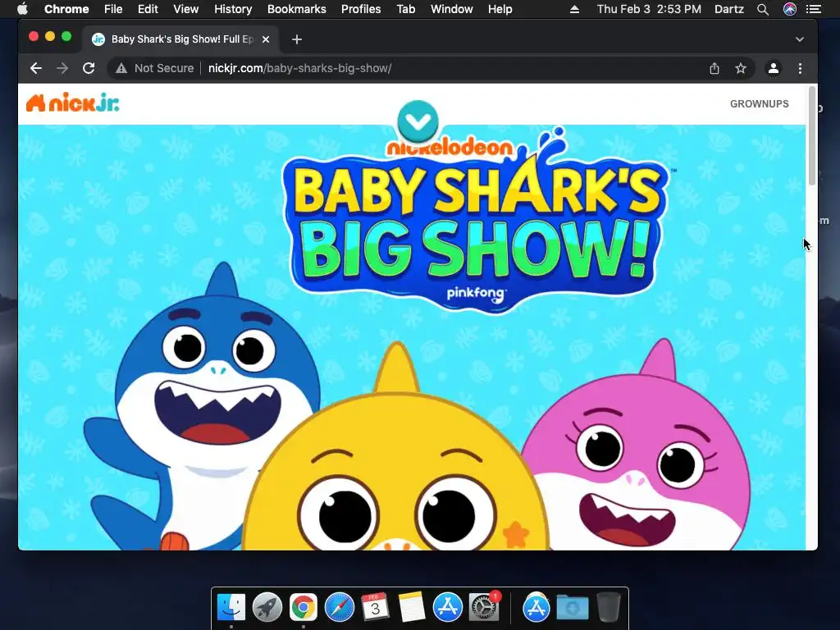Open the Profiles menu
The height and width of the screenshot is (630, 840).
point(361,9)
